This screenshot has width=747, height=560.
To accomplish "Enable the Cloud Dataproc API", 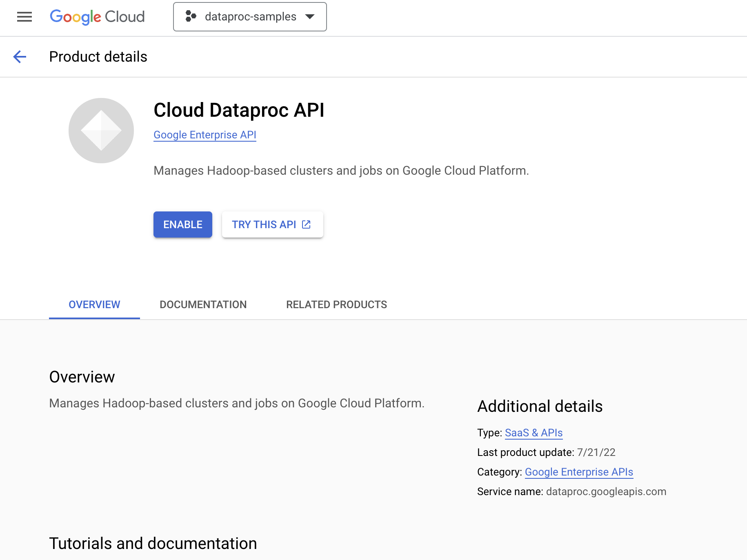I will tap(183, 224).
